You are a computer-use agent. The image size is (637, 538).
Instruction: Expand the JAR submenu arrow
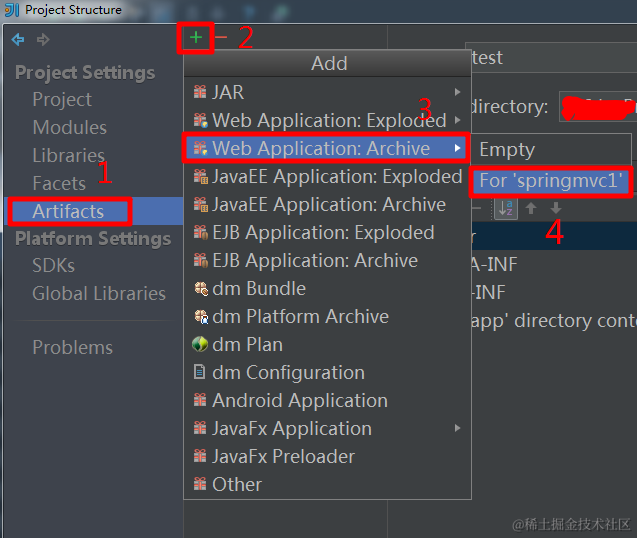[x=458, y=92]
